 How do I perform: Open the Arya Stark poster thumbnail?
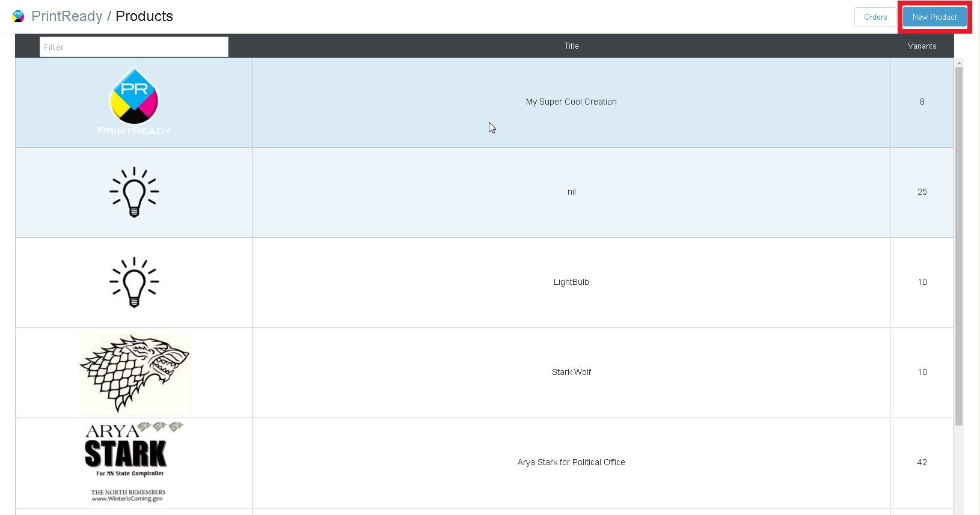click(133, 462)
